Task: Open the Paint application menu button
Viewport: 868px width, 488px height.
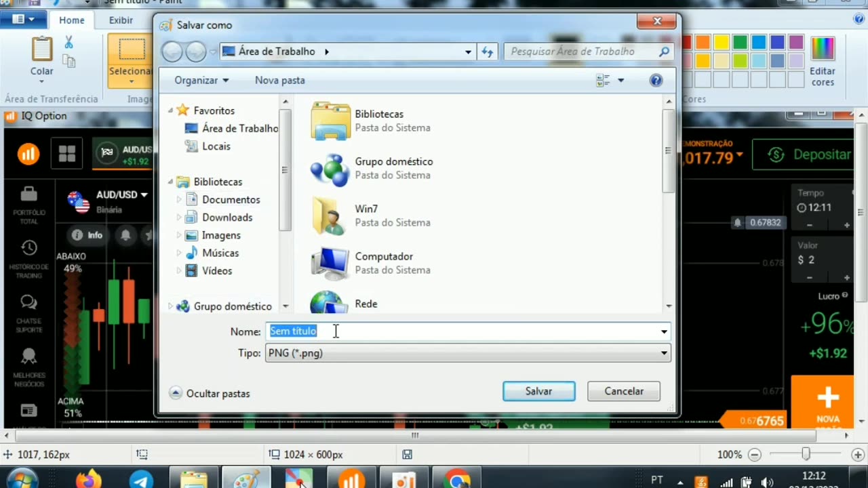Action: 23,20
